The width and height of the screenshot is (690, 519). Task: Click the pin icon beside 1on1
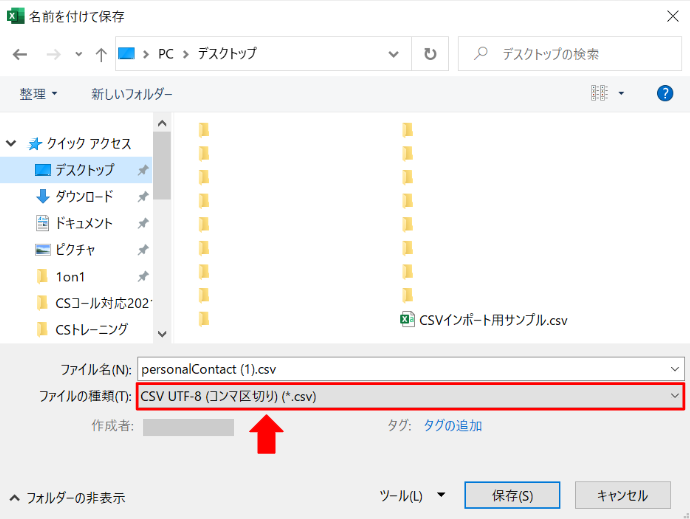coord(143,277)
